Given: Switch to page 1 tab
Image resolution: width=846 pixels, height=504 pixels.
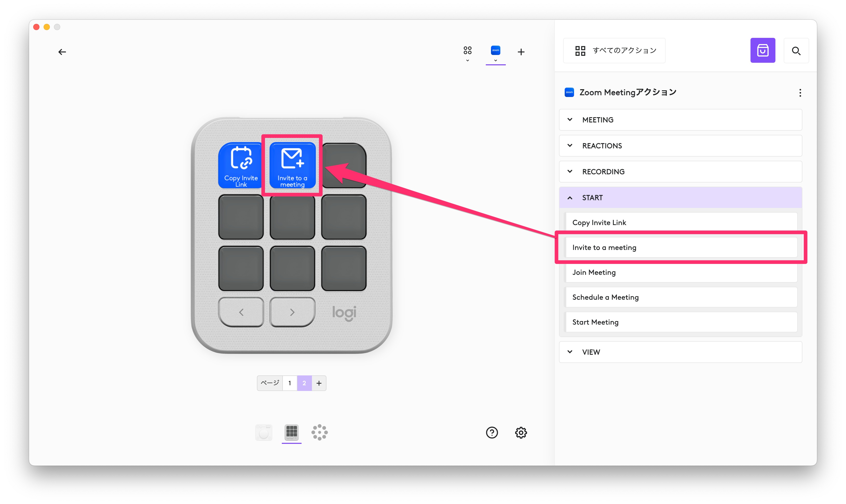Looking at the screenshot, I should point(290,383).
